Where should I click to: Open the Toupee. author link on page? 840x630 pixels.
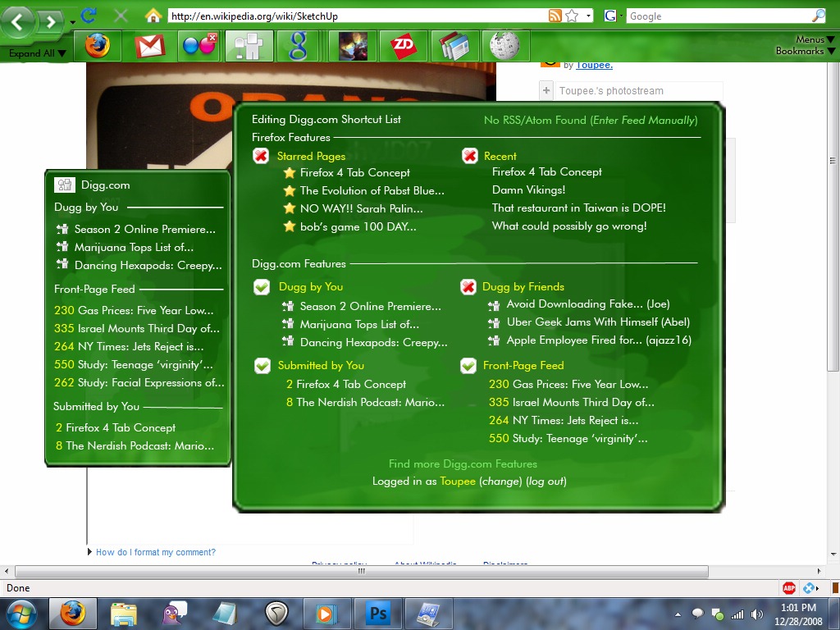pyautogui.click(x=594, y=66)
